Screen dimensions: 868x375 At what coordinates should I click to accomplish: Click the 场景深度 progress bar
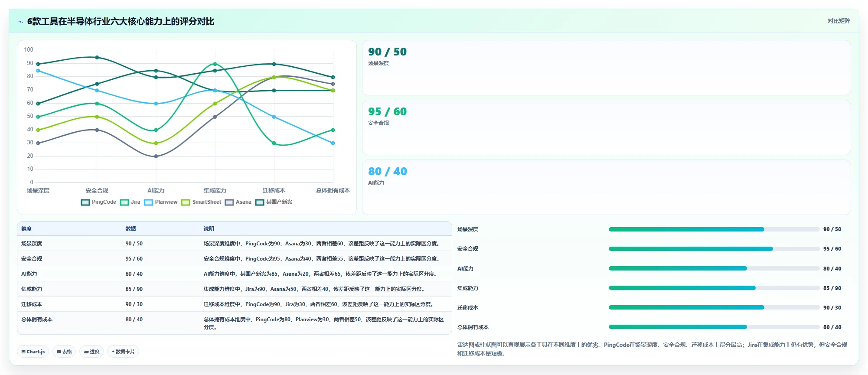(x=714, y=229)
